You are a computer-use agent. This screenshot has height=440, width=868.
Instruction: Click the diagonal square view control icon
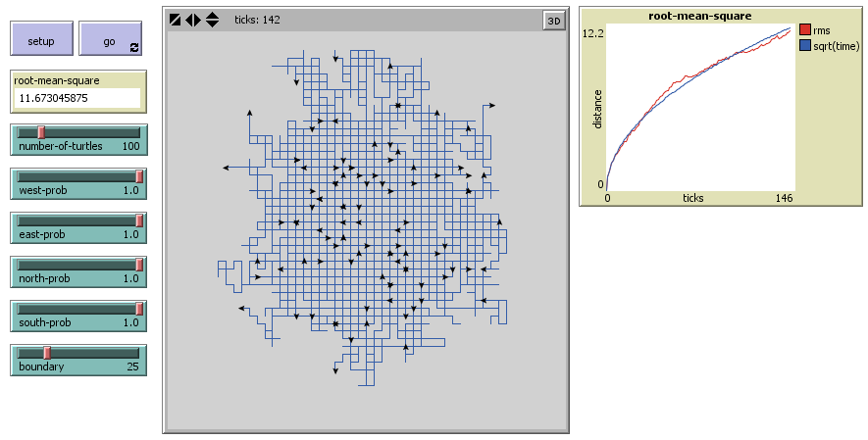pos(175,20)
